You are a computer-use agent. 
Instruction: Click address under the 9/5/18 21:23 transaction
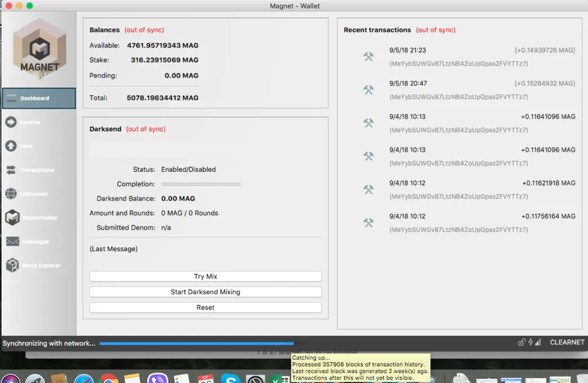click(x=459, y=64)
